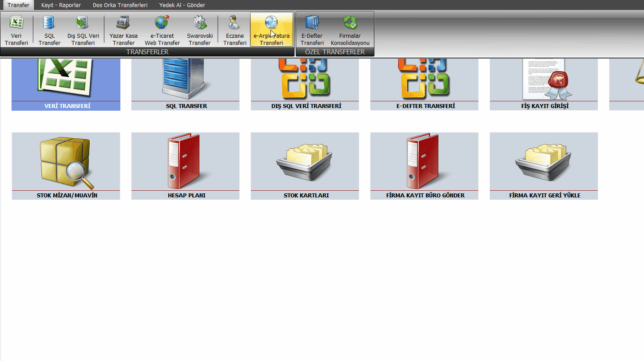Open the Stok Kartları tile

(305, 165)
